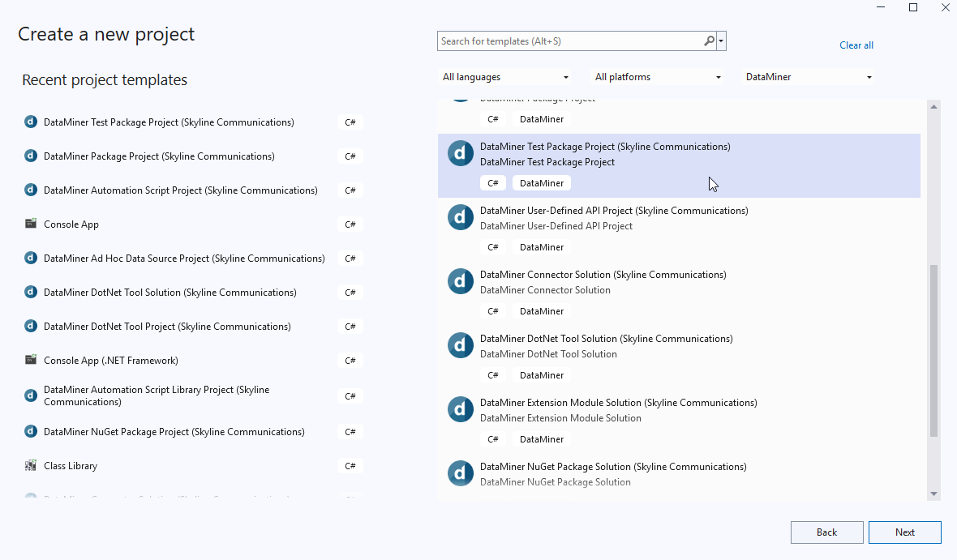The width and height of the screenshot is (957, 560).
Task: Click the DataMiner Extension Module Solution icon
Action: tap(460, 409)
